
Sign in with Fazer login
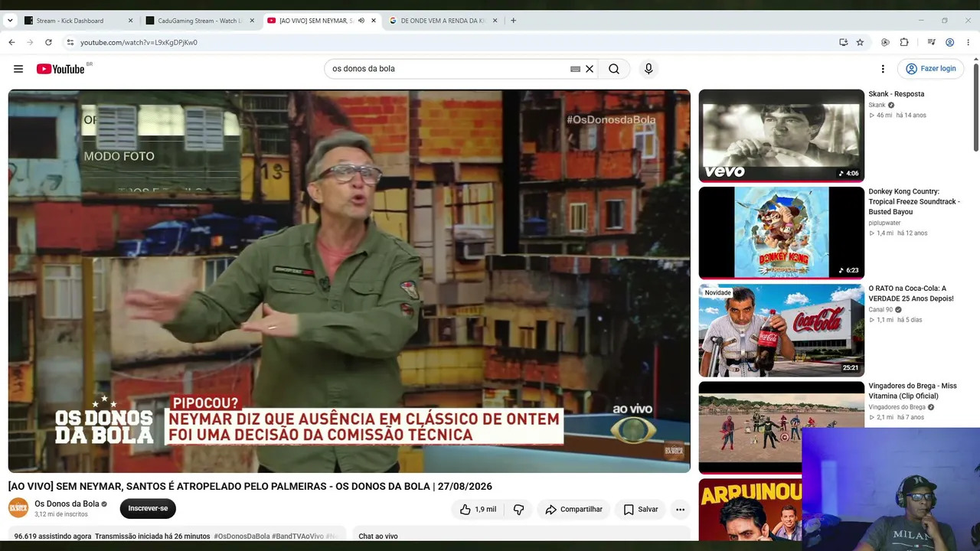click(931, 69)
